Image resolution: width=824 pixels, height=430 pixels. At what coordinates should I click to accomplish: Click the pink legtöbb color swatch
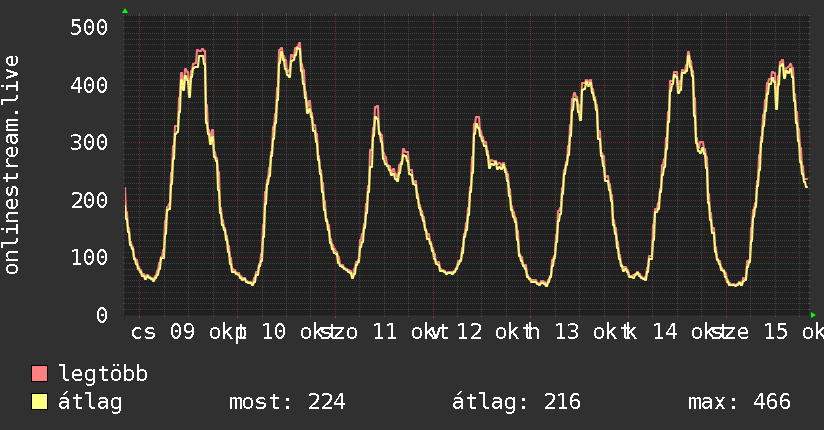pos(39,373)
